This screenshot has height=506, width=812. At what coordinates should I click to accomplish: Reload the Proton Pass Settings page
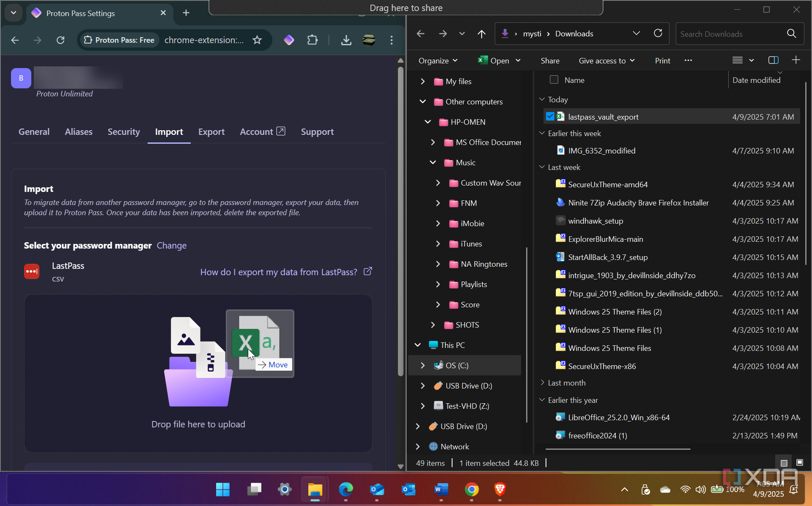(x=60, y=40)
